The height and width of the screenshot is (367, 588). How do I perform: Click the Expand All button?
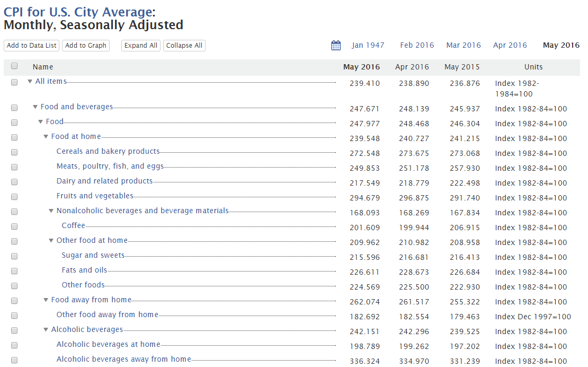141,46
